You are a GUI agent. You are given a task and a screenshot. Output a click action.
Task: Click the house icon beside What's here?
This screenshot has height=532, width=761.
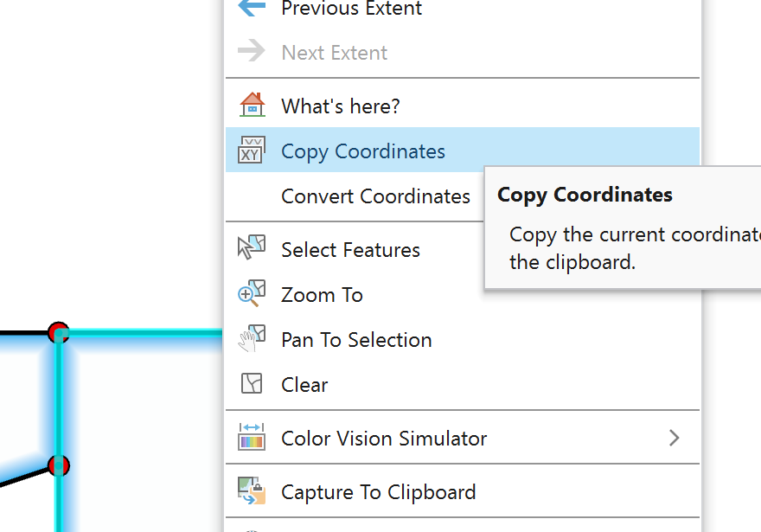coord(252,106)
